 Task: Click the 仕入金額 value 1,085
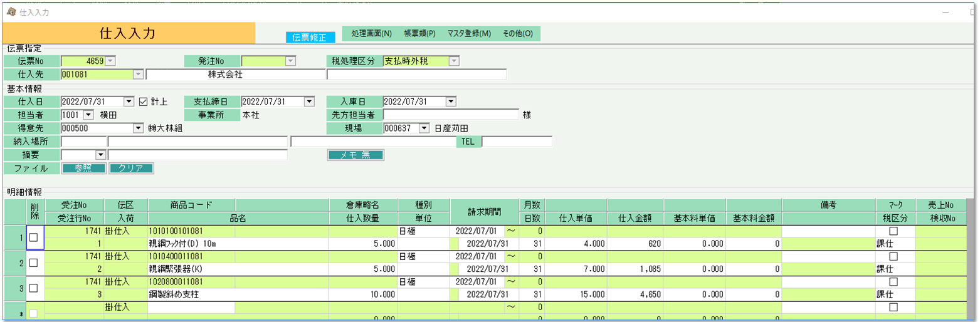tap(635, 268)
